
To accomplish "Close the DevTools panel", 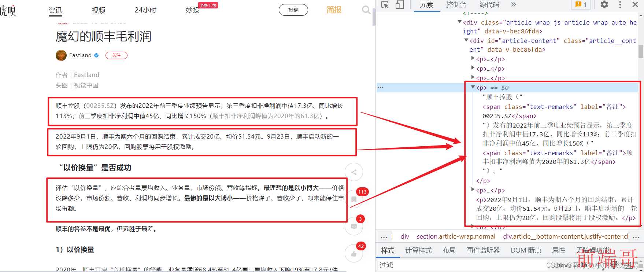I will 636,4.
